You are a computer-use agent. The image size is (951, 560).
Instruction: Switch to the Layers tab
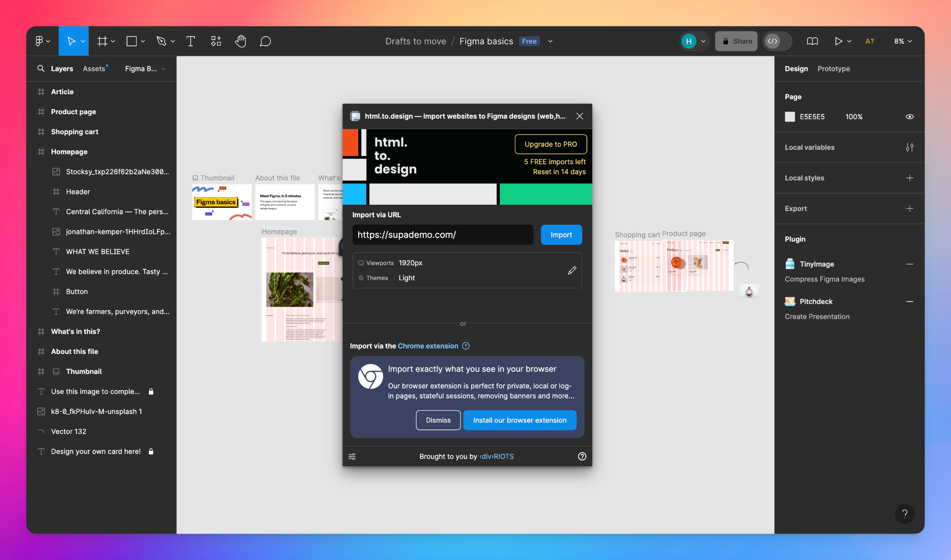point(62,69)
